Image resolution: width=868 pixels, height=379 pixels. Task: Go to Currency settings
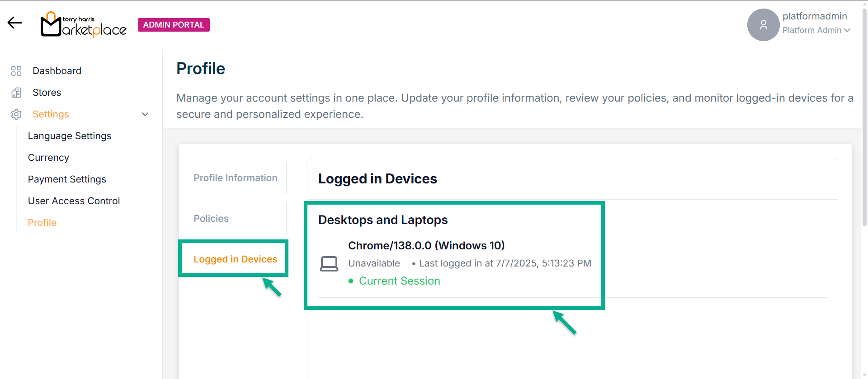pos(48,158)
